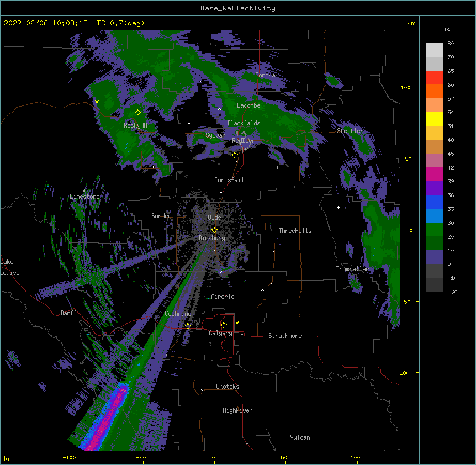Click the Strathmore label
476x465 pixels.
coord(285,336)
